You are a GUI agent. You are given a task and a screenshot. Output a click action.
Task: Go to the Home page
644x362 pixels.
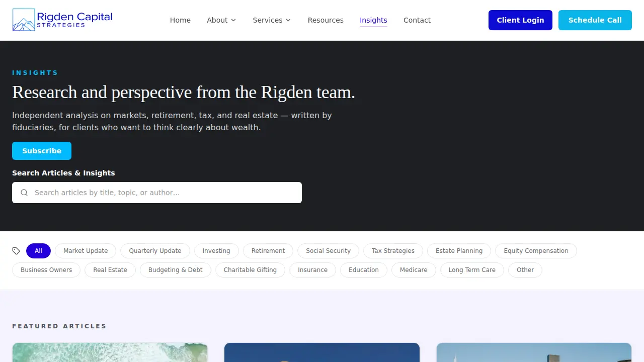(180, 20)
